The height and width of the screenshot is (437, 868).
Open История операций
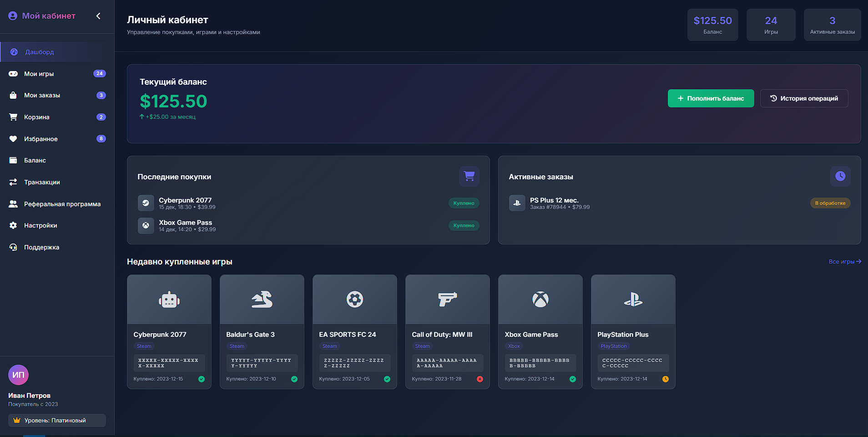pyautogui.click(x=804, y=98)
